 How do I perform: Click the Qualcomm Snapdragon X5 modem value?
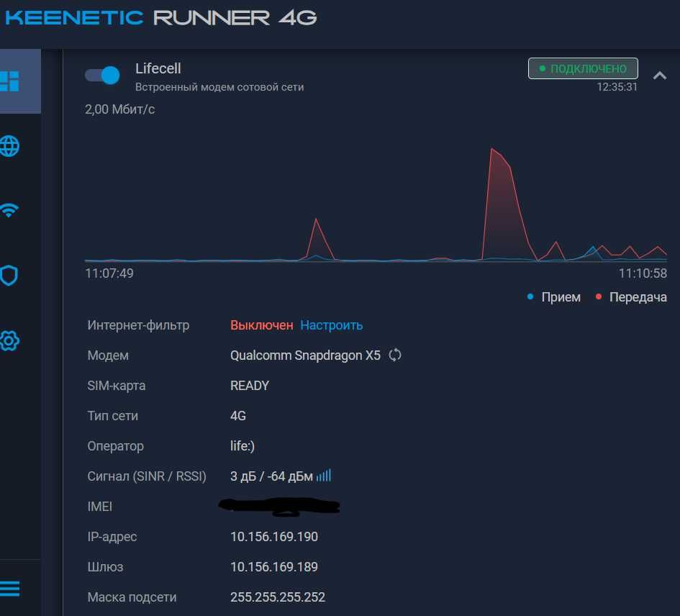[x=305, y=355]
